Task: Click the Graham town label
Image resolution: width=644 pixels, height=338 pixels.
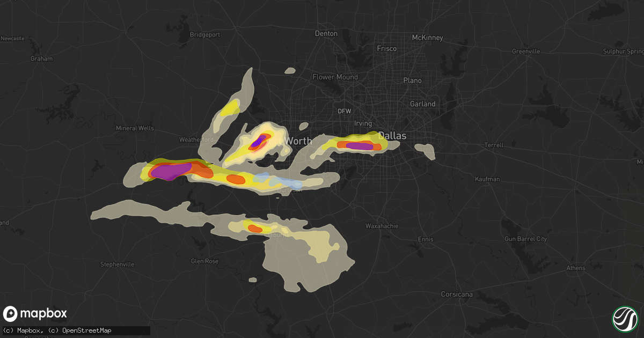Action: tap(41, 58)
